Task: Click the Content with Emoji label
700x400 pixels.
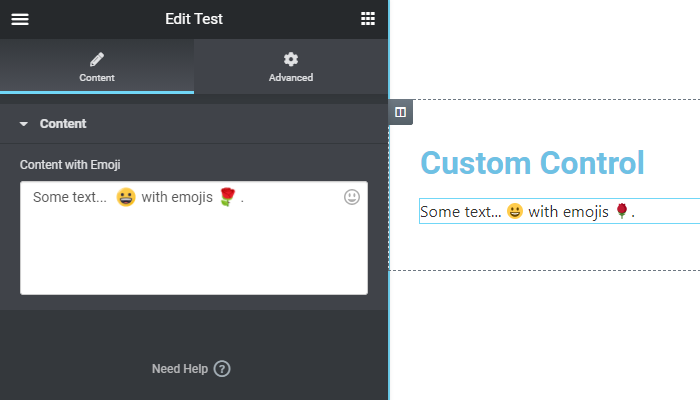Action: click(70, 165)
